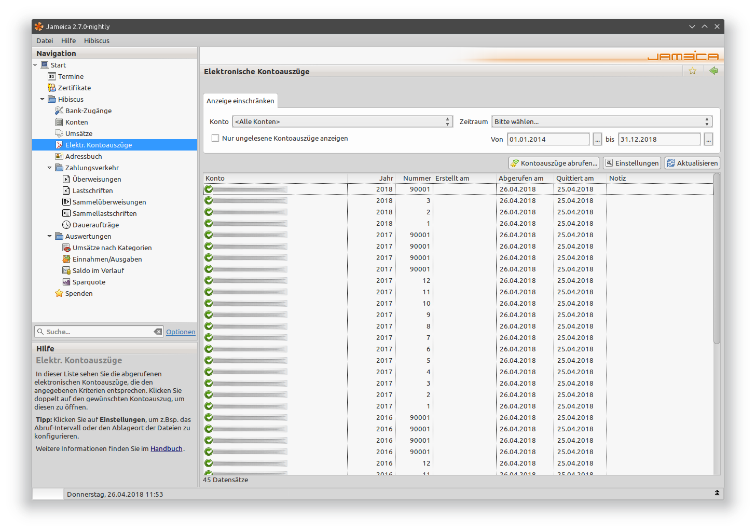
Task: Click the 'Erstellt am' column header
Action: point(464,178)
